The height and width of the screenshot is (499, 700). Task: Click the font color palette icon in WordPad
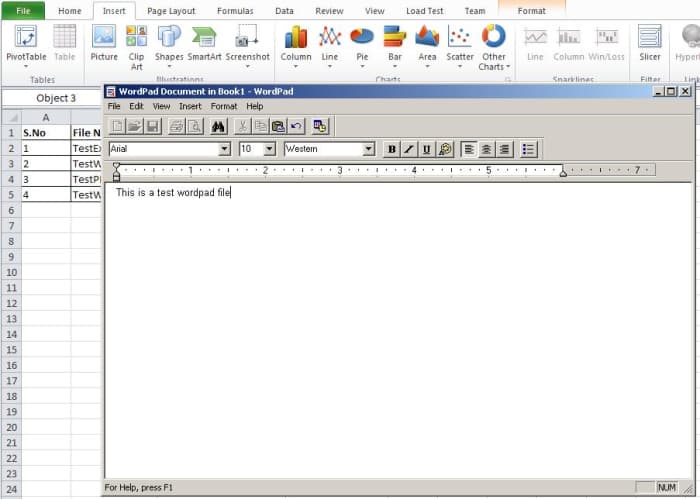pyautogui.click(x=445, y=149)
